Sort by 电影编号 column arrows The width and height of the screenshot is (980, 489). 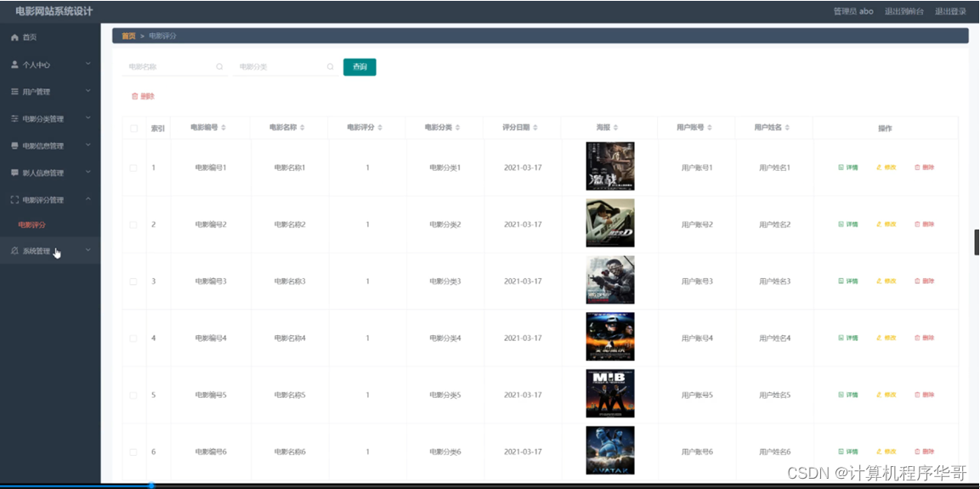(224, 128)
